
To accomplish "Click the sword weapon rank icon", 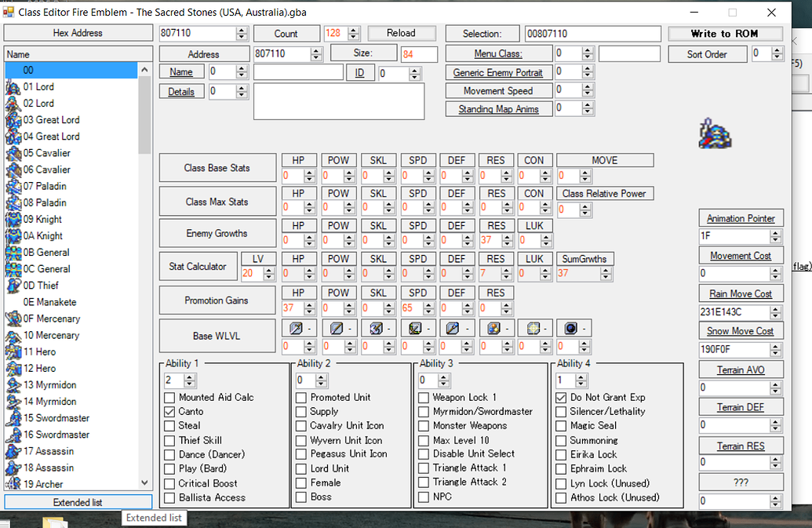I will (294, 328).
